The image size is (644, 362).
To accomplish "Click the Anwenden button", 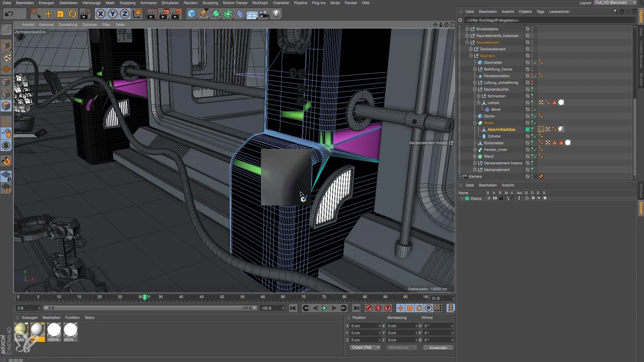I will point(438,348).
